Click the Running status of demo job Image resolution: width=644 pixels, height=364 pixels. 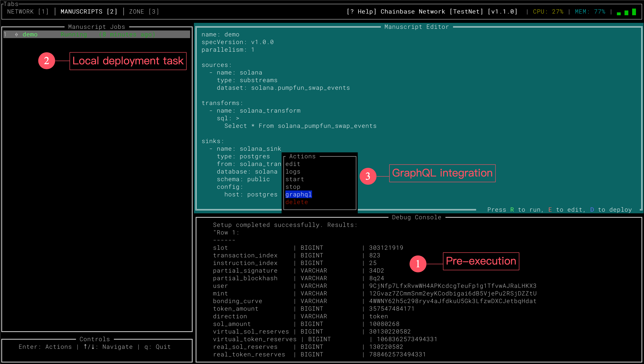[74, 34]
